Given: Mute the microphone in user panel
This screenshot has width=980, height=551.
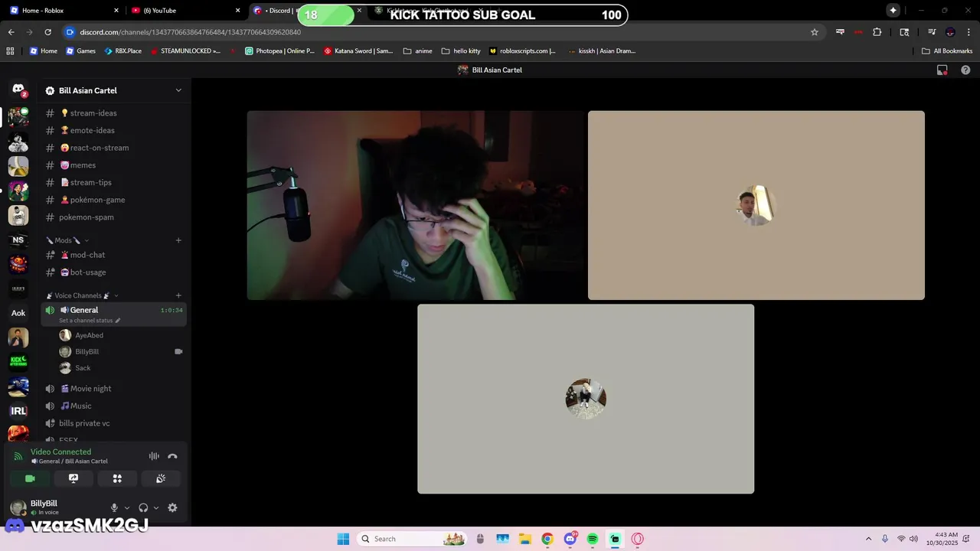Looking at the screenshot, I should click(x=114, y=507).
